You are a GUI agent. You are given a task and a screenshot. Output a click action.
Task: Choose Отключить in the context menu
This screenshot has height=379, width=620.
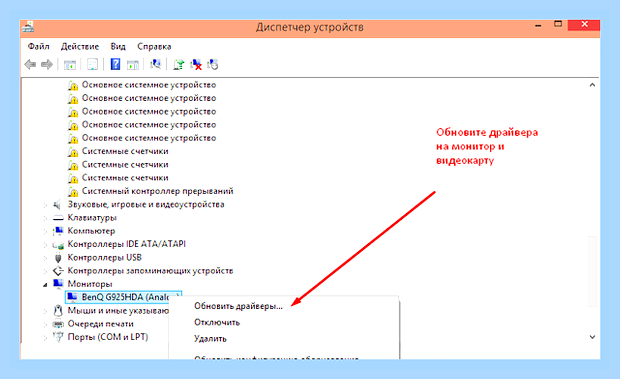[x=217, y=322]
